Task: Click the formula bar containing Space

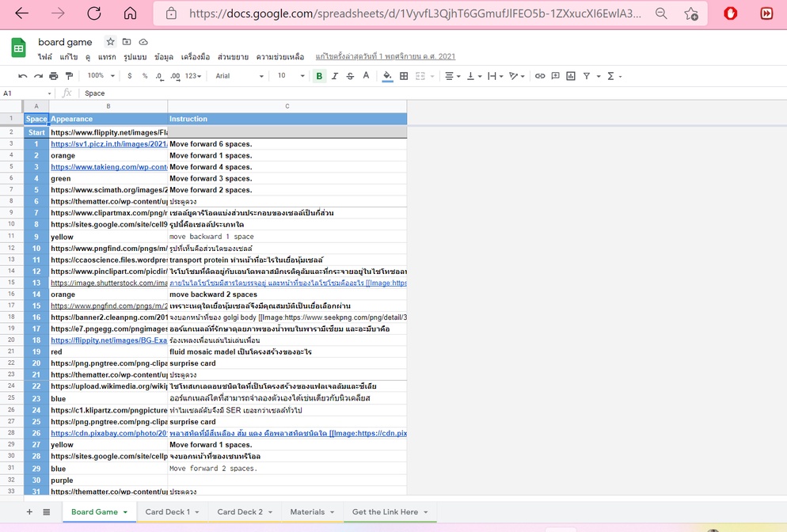Action: click(432, 93)
